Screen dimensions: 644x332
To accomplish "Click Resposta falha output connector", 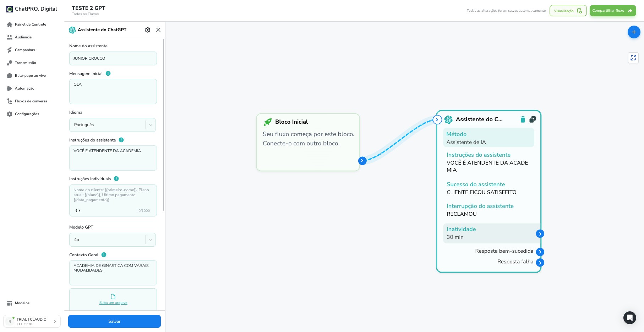I will (x=540, y=263).
